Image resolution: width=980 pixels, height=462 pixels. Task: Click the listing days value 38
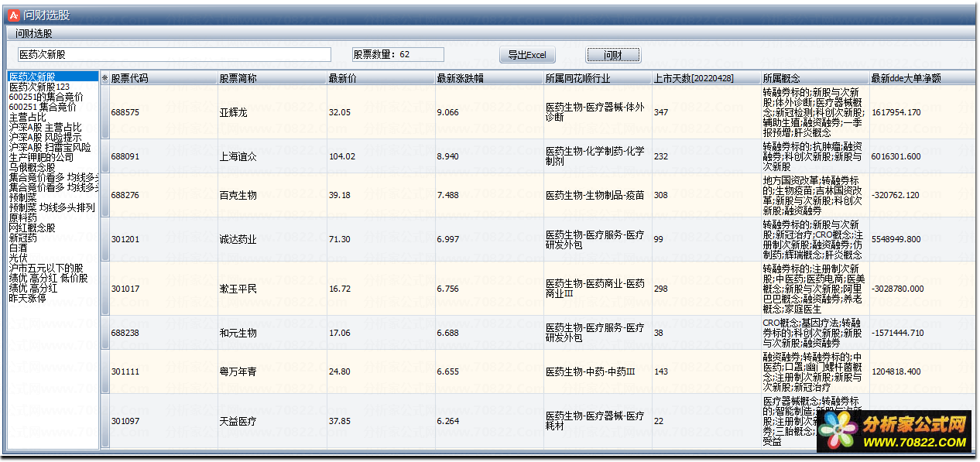[658, 333]
